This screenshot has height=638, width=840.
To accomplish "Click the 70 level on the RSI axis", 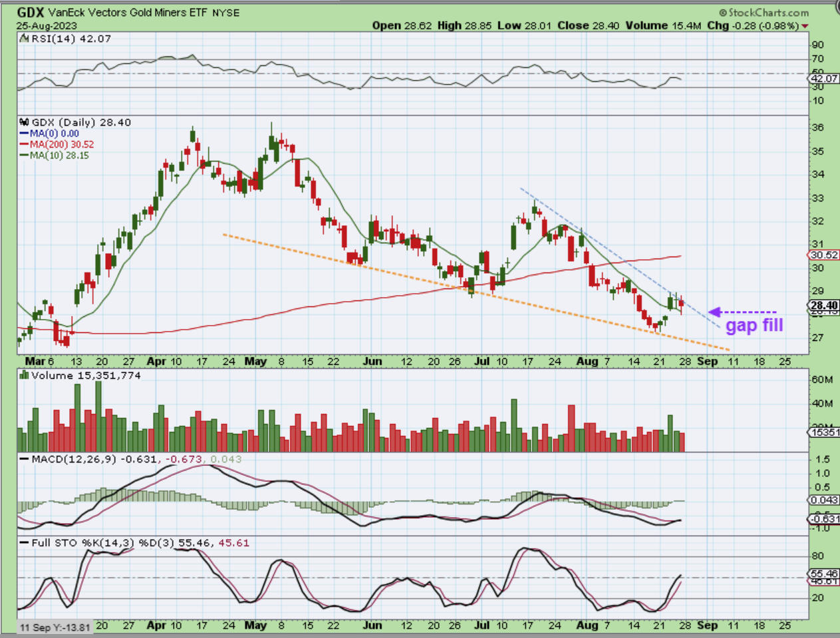I will 817,59.
